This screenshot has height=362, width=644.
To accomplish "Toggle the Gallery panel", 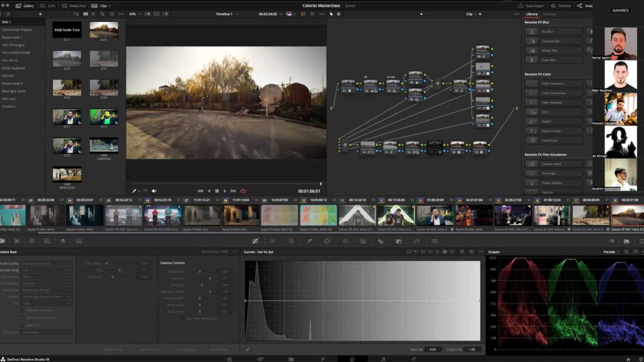I will coord(25,6).
